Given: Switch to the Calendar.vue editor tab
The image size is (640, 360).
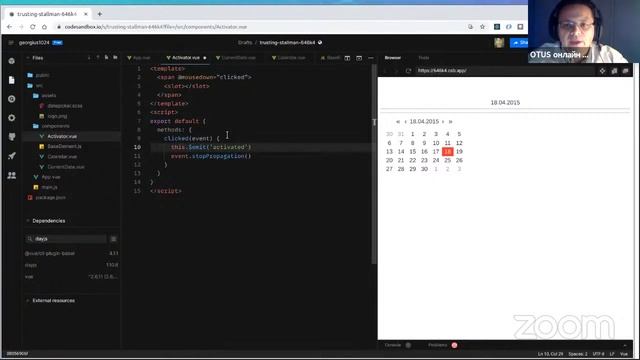Looking at the screenshot, I should 289,58.
